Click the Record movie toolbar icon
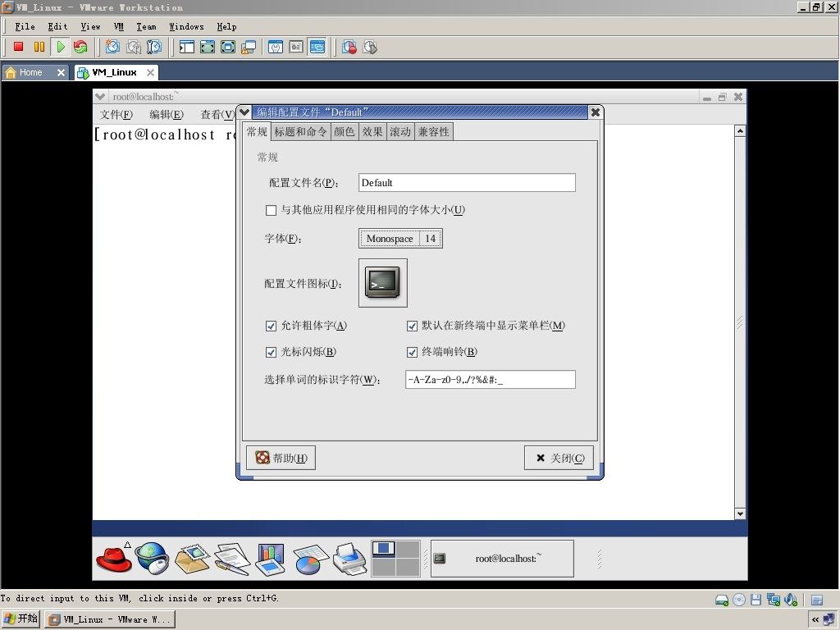This screenshot has width=840, height=630. 349,47
